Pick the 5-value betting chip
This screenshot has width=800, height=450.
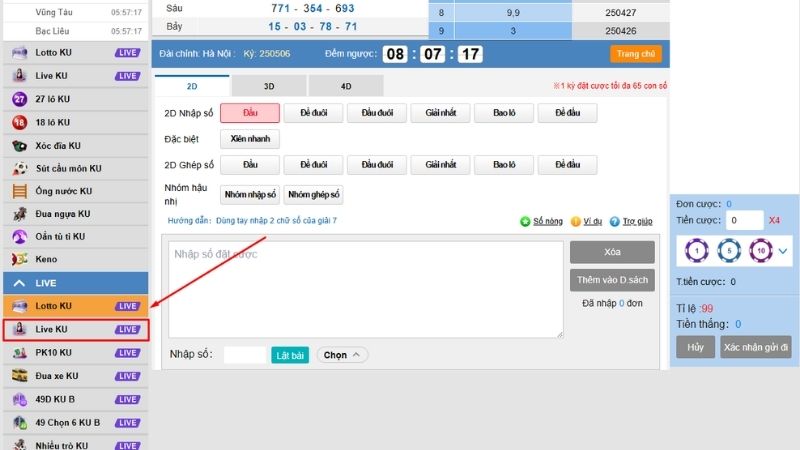[729, 250]
